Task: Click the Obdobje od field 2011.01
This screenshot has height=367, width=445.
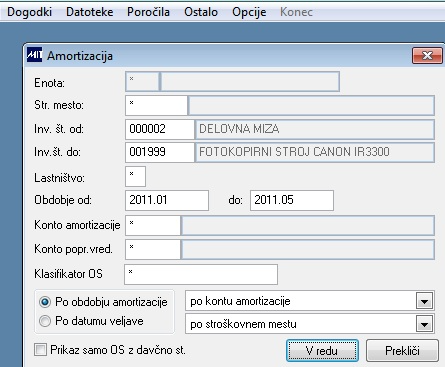Action: click(167, 200)
